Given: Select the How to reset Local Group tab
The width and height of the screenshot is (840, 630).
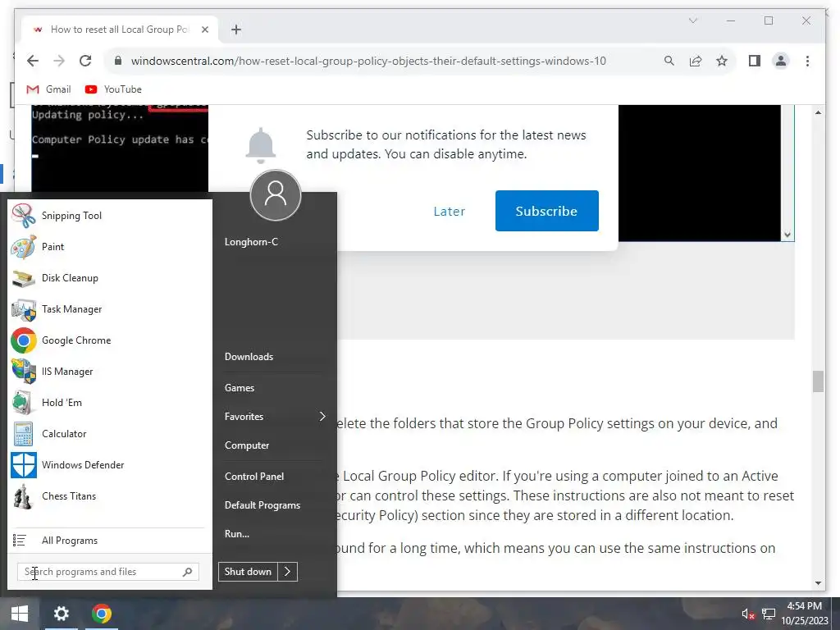Looking at the screenshot, I should [120, 30].
